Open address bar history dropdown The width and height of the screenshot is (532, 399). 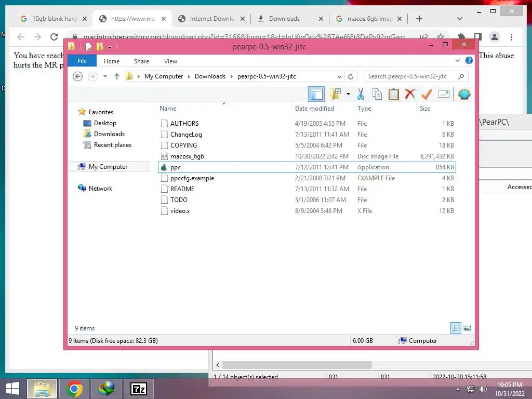(339, 76)
